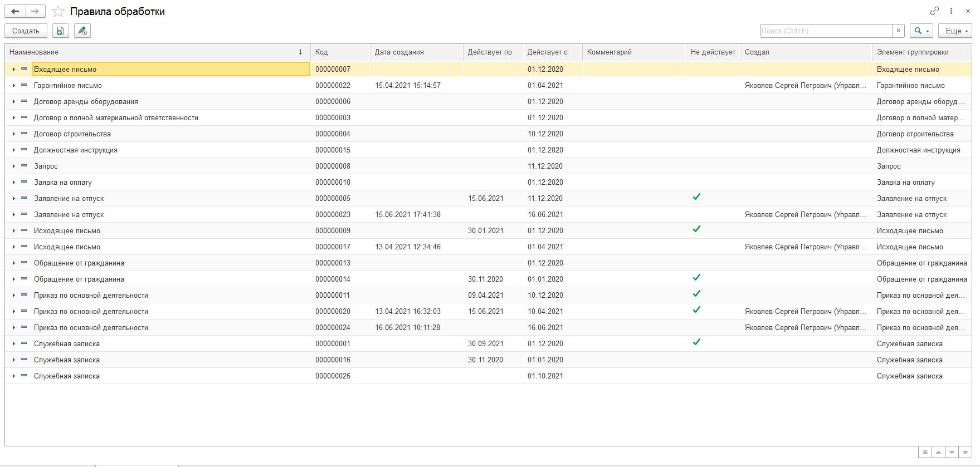Toggle Не действует check for code 000000020
Viewport: 980px width, 467px height.
696,310
